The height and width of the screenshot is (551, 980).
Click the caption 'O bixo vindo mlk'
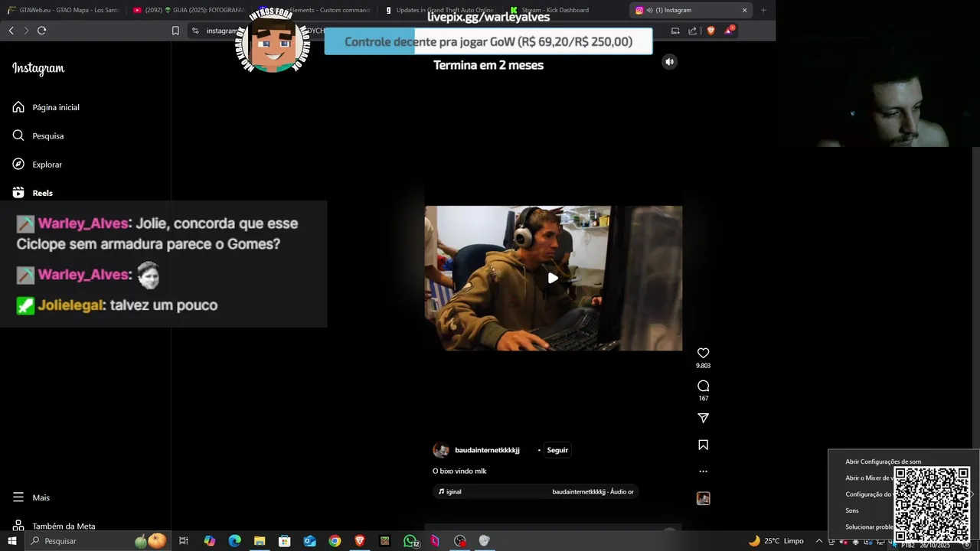click(459, 471)
